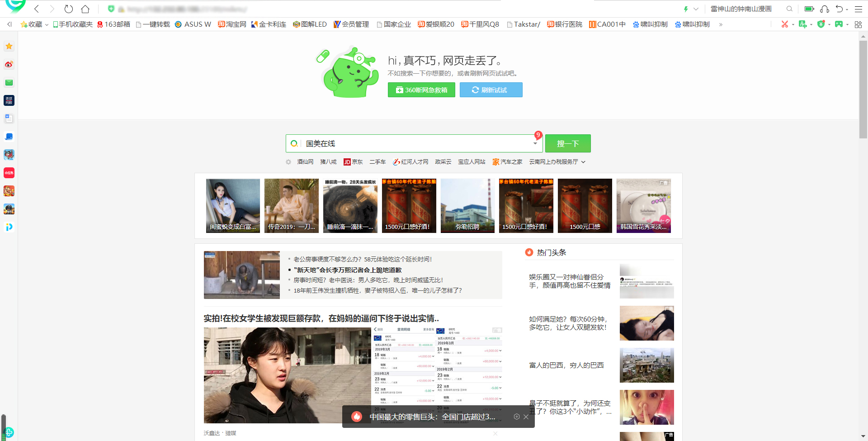Open the translate extension dropdown arrow
Image resolution: width=868 pixels, height=441 pixels.
811,25
